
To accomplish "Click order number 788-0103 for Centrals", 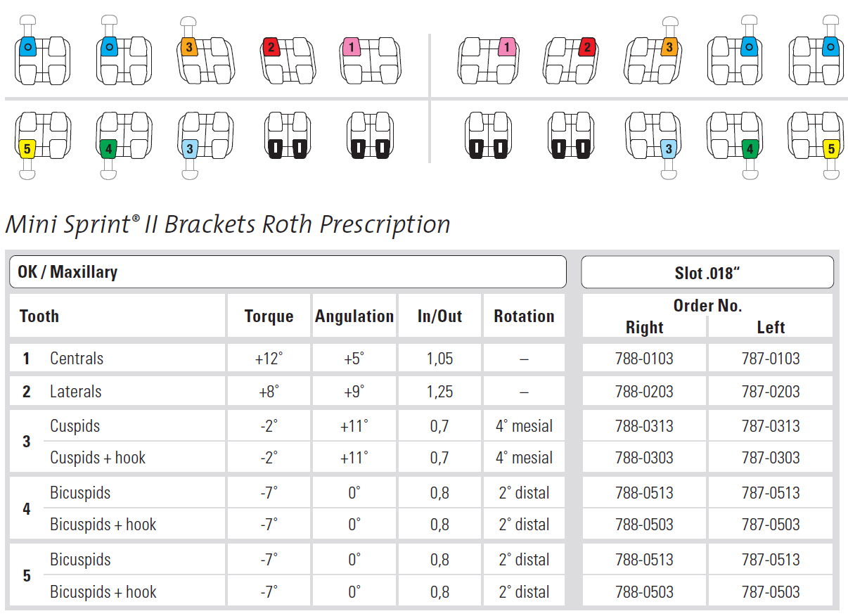I will [644, 359].
